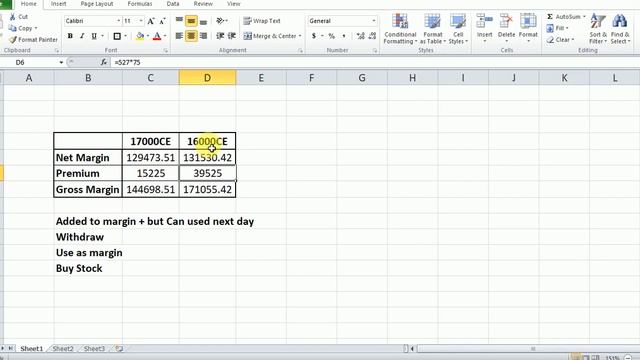Screen dimensions: 640x360
Task: Switch to the Insert ribbon tab
Action: click(x=58, y=4)
